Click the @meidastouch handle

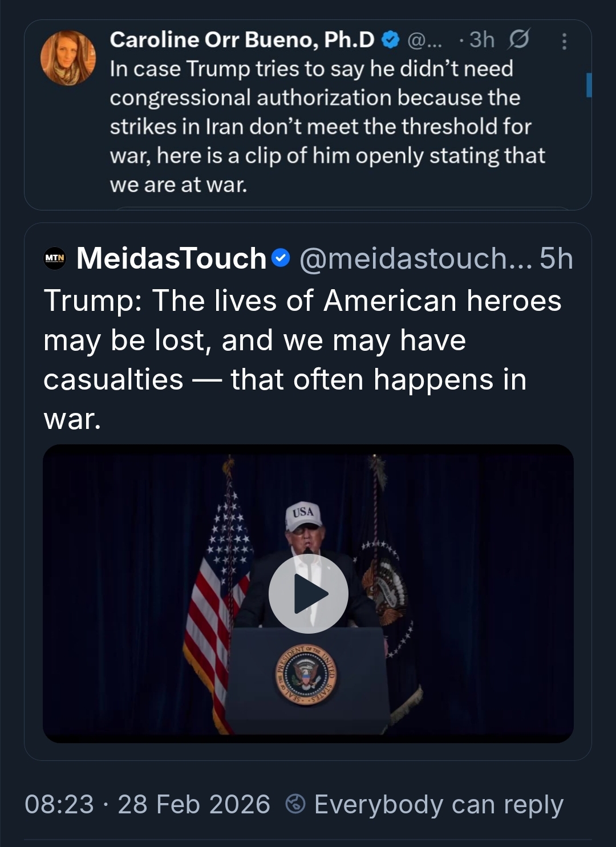pos(415,258)
